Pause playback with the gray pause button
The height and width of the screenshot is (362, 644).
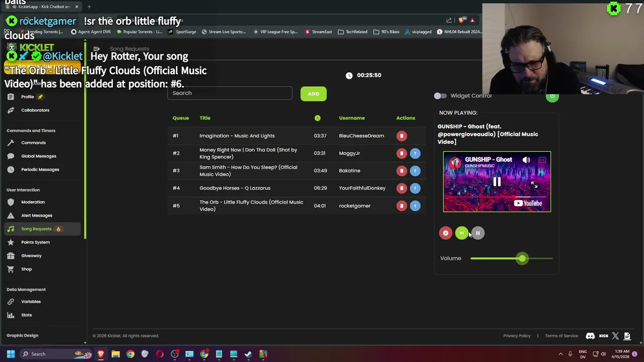point(478,233)
